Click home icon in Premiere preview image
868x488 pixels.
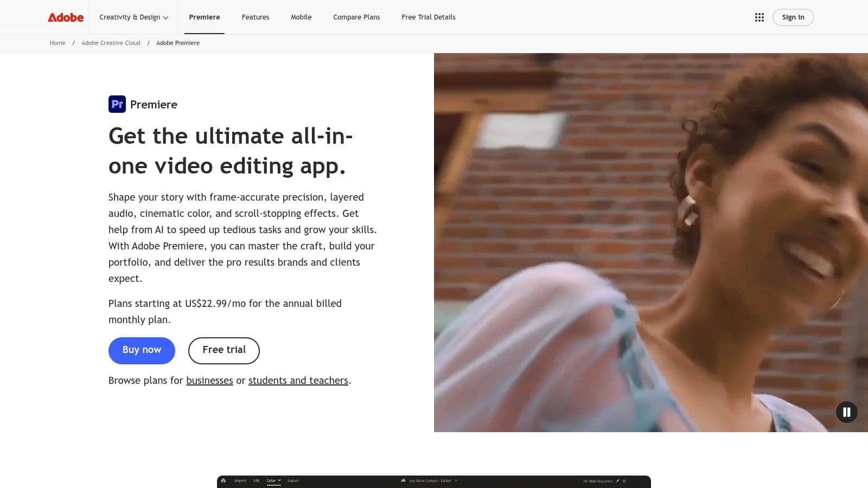[223, 480]
